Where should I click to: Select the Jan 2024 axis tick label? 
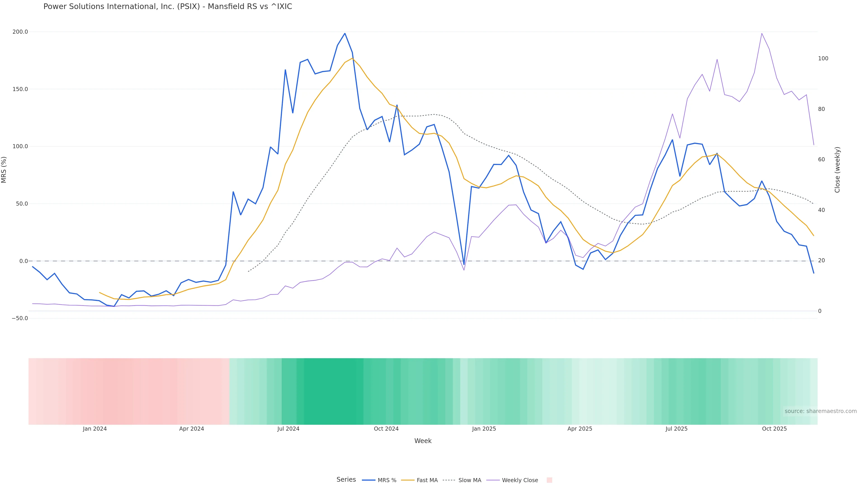coord(95,429)
